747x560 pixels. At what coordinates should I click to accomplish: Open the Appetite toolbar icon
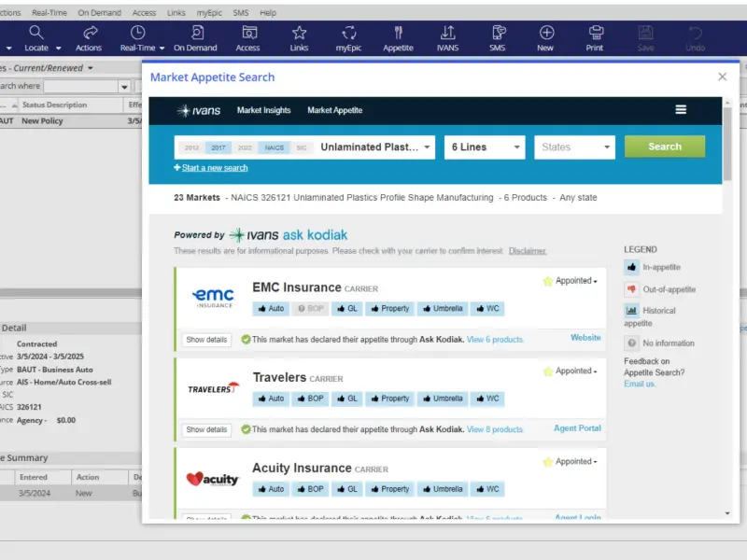(x=399, y=38)
